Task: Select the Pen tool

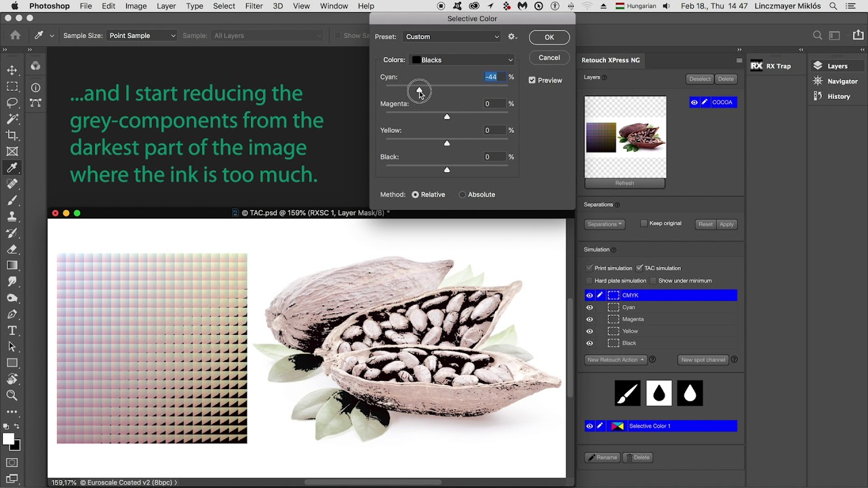Action: [12, 314]
